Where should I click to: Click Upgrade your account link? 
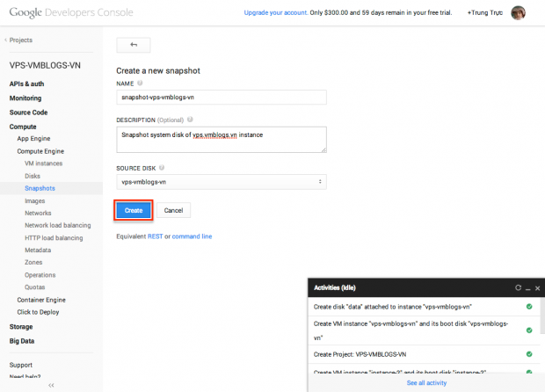276,12
